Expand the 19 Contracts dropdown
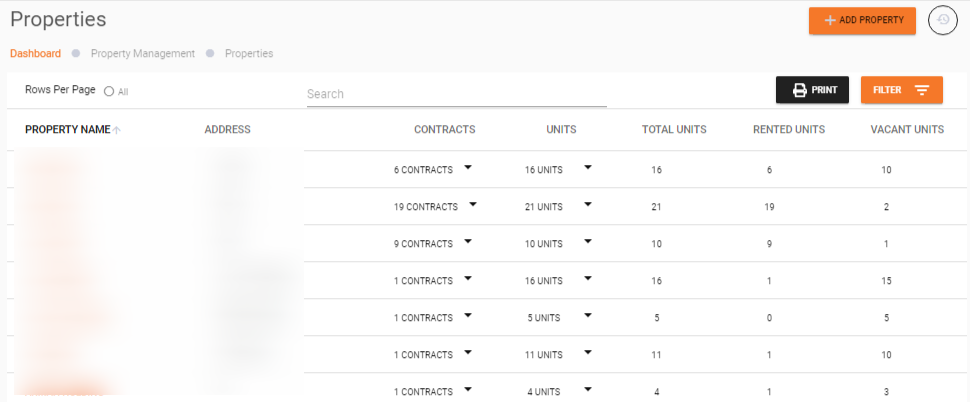Image resolution: width=970 pixels, height=402 pixels. tap(472, 205)
